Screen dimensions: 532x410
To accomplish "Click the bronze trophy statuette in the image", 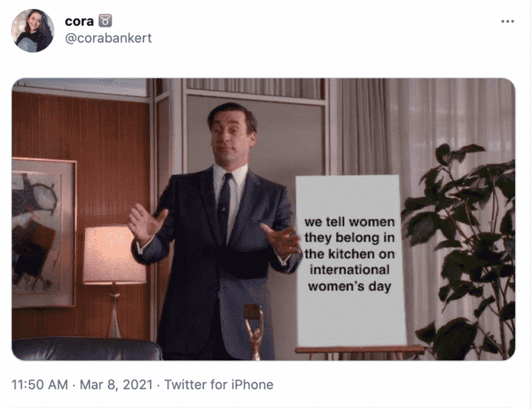I will point(254,332).
